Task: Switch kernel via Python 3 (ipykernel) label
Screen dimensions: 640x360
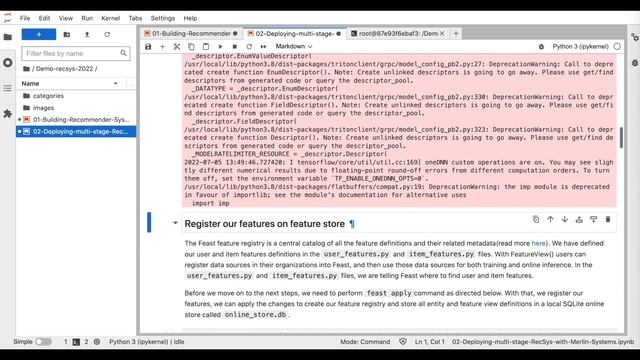Action: pos(580,47)
